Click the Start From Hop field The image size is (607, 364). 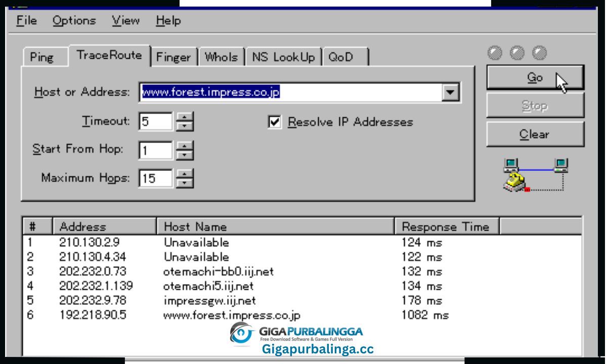click(x=156, y=150)
